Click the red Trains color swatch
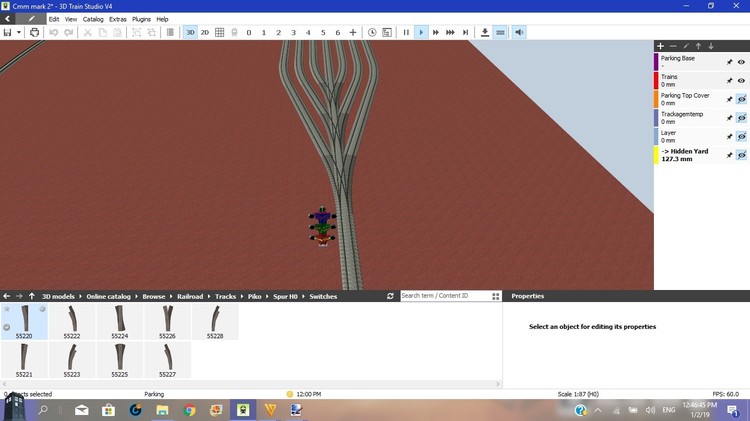Screen dimensions: 750x421 click(656, 81)
